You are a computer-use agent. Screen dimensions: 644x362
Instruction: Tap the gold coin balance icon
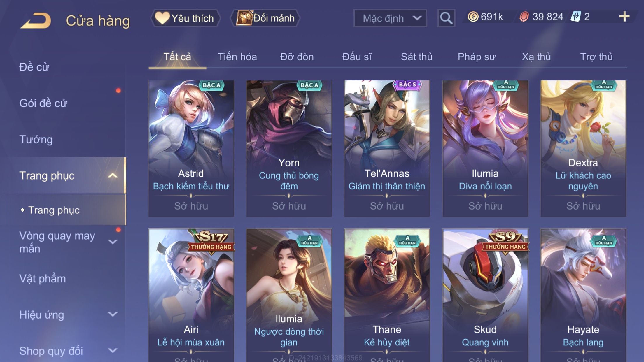point(473,17)
